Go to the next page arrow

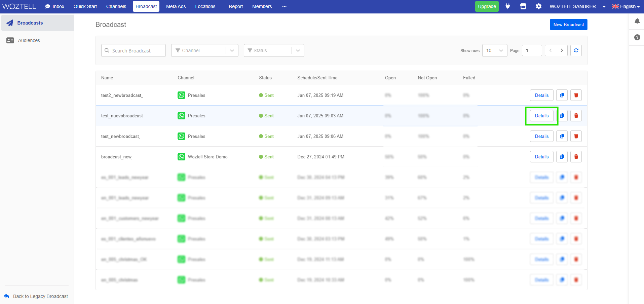[x=562, y=50]
